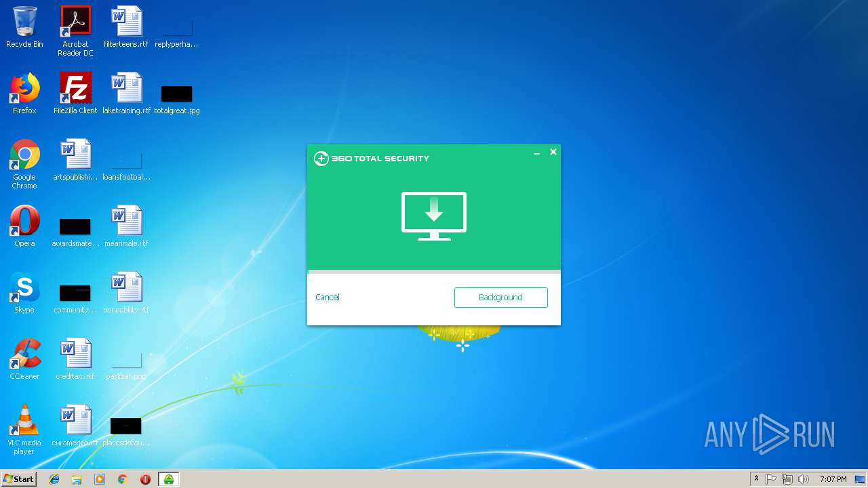The width and height of the screenshot is (868, 488).
Task: Minimize the 360 Total Security installer window
Action: [536, 152]
